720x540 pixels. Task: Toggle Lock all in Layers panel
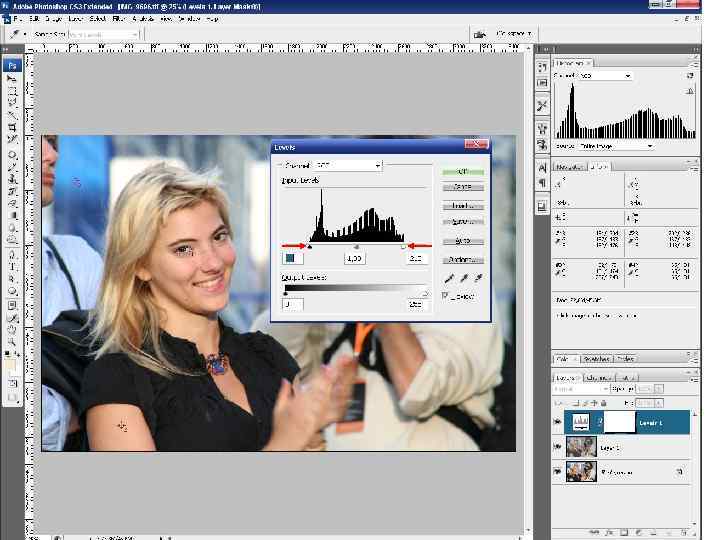click(x=604, y=403)
